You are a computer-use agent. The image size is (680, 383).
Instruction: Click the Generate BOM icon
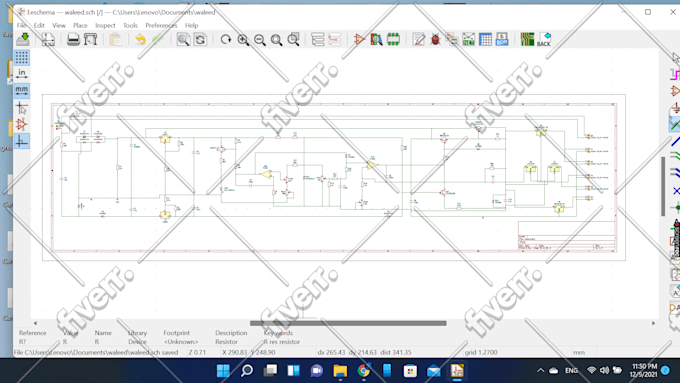(502, 39)
